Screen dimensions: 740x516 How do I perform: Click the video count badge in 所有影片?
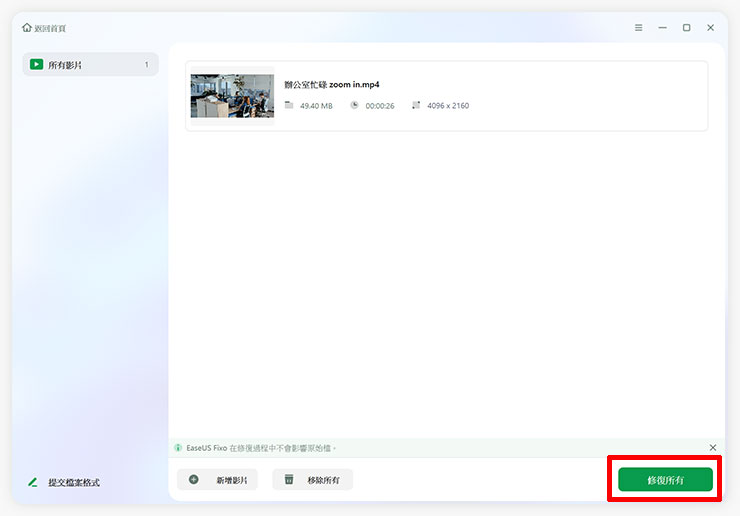click(147, 64)
